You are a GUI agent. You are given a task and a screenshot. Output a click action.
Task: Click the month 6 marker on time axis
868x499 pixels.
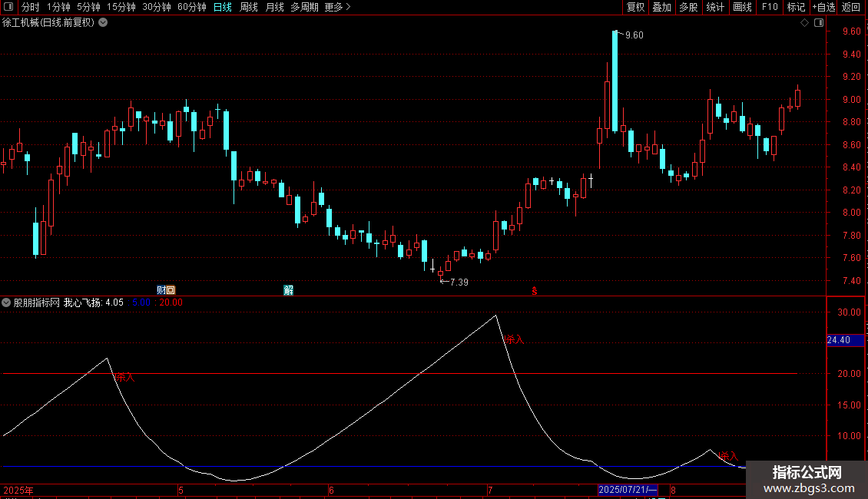coord(331,490)
